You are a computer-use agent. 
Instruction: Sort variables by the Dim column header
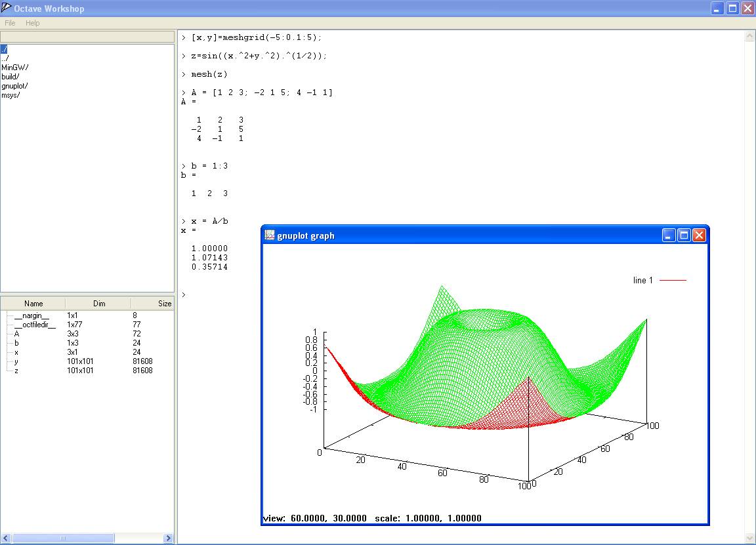pyautogui.click(x=98, y=304)
